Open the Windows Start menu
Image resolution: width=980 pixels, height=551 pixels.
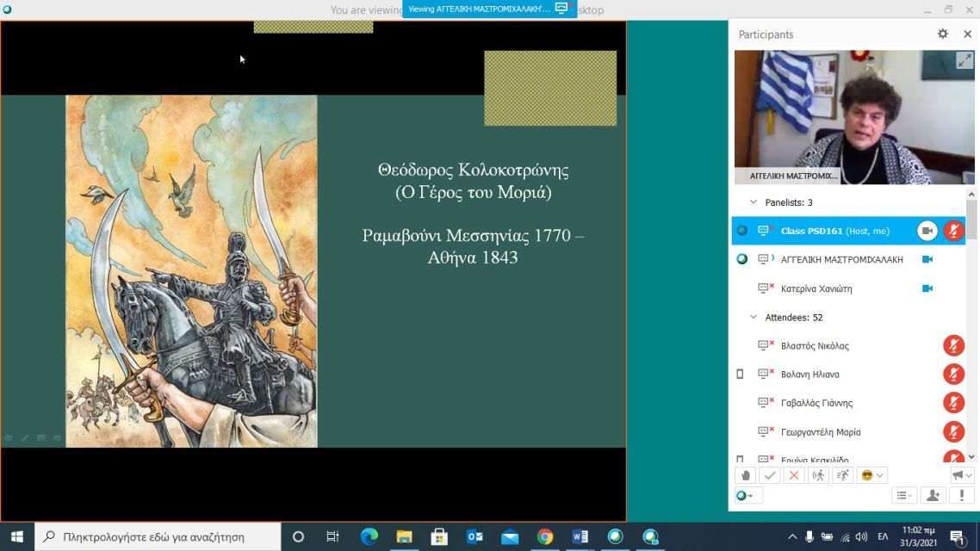[x=17, y=536]
